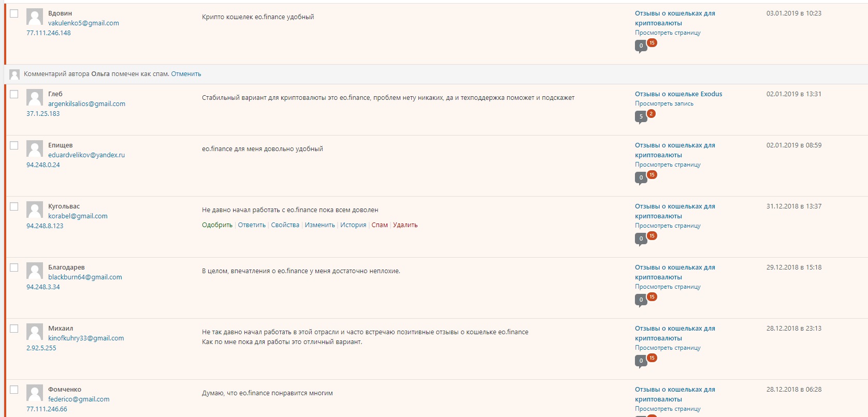Filter by IP address 94.248.3.34
The image size is (868, 417).
(43, 287)
